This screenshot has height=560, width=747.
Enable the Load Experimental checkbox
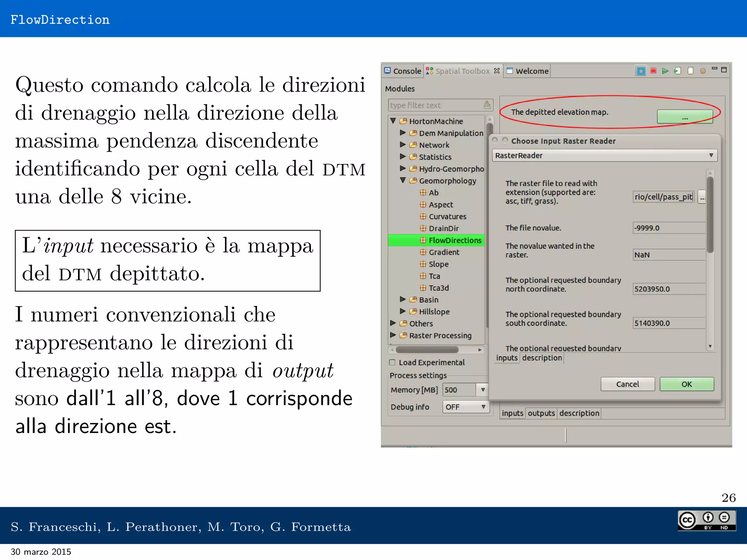pyautogui.click(x=392, y=362)
